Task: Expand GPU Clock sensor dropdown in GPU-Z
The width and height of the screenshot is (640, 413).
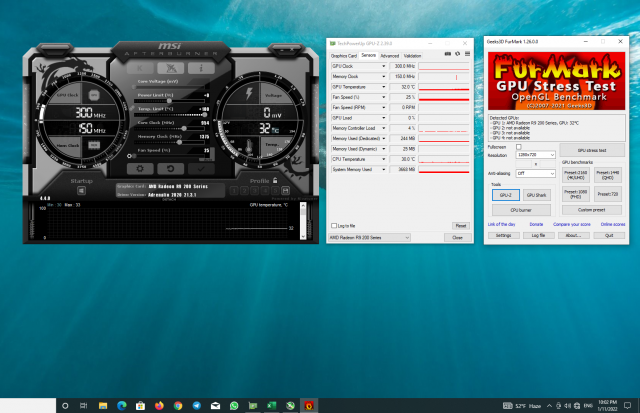Action: point(383,66)
